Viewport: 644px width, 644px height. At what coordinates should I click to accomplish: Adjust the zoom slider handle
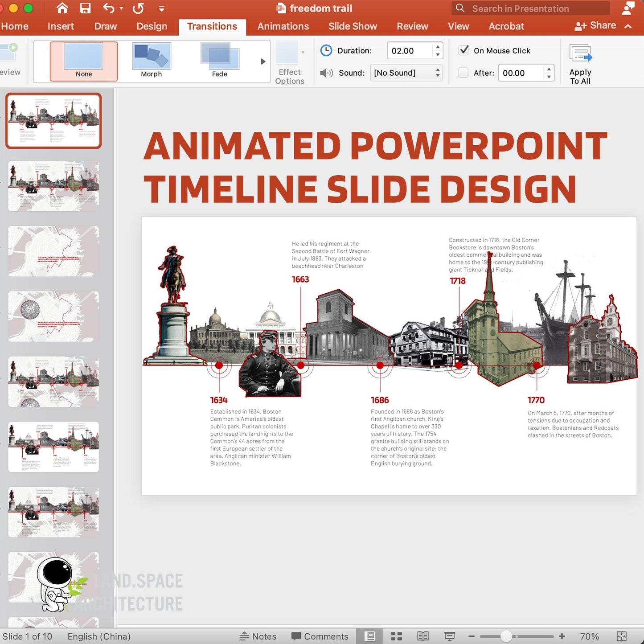tap(506, 636)
